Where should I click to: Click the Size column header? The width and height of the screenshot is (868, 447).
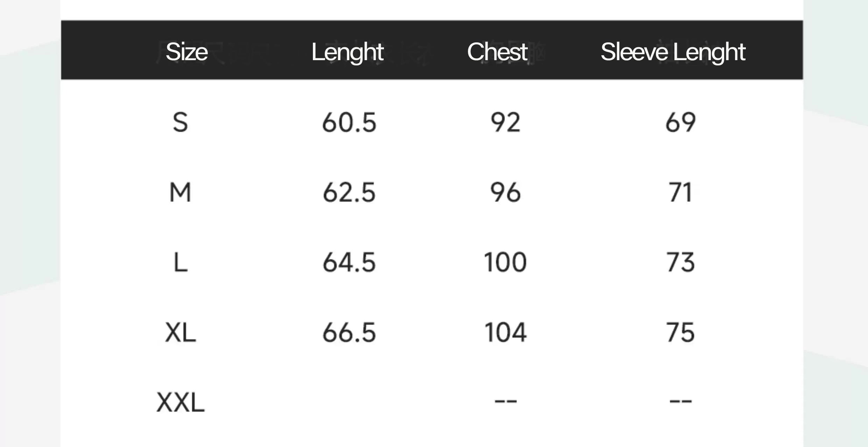point(187,52)
